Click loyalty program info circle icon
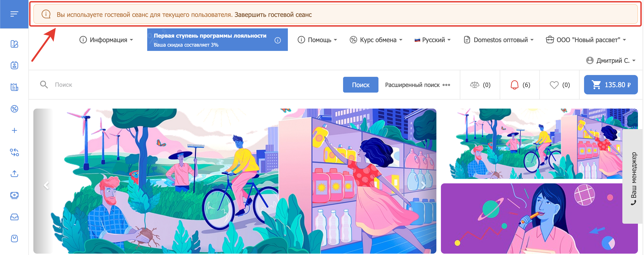This screenshot has width=644, height=255. 277,40
